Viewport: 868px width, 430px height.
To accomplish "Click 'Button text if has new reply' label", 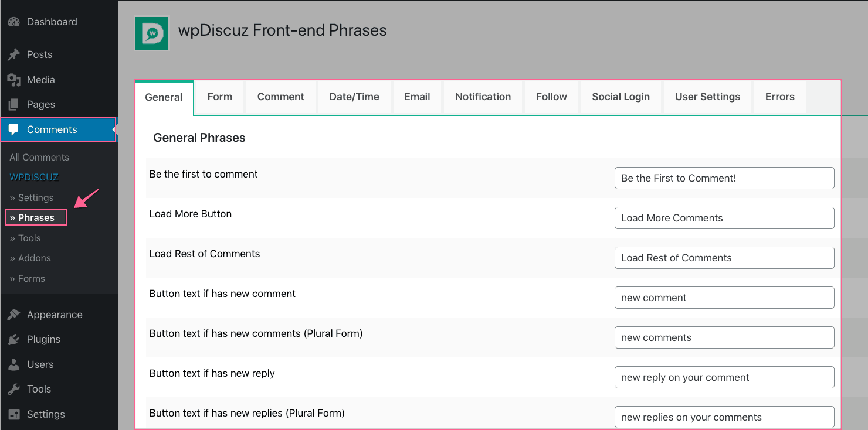I will click(212, 373).
